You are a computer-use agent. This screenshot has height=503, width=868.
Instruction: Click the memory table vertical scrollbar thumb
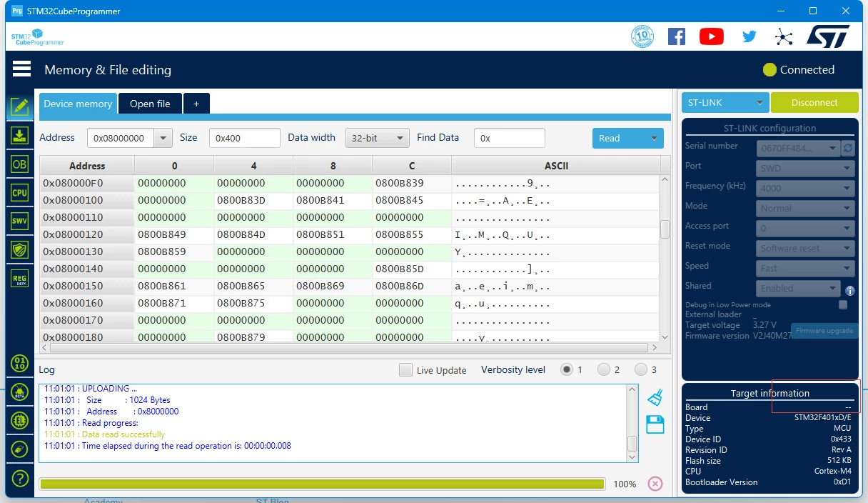tap(665, 229)
